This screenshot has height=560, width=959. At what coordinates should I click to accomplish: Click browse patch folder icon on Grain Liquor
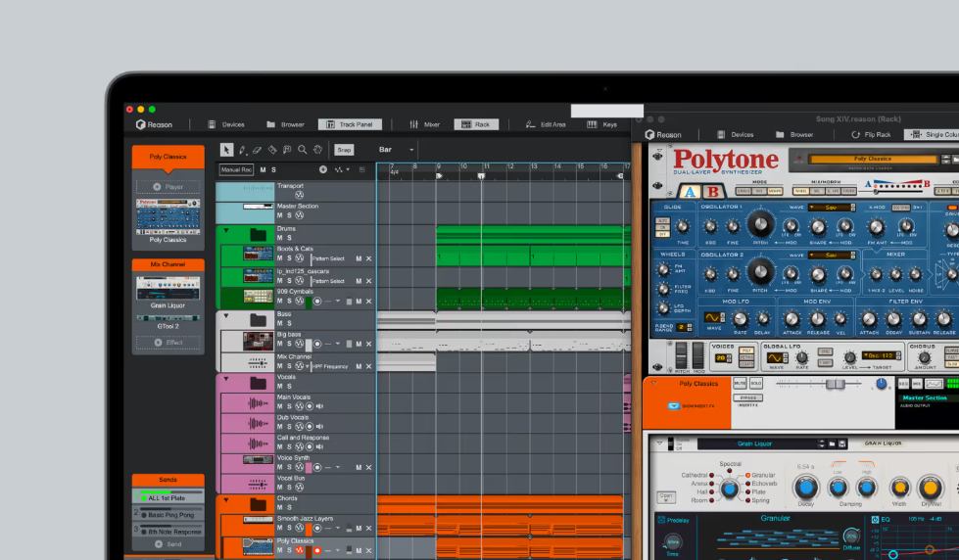[x=832, y=443]
